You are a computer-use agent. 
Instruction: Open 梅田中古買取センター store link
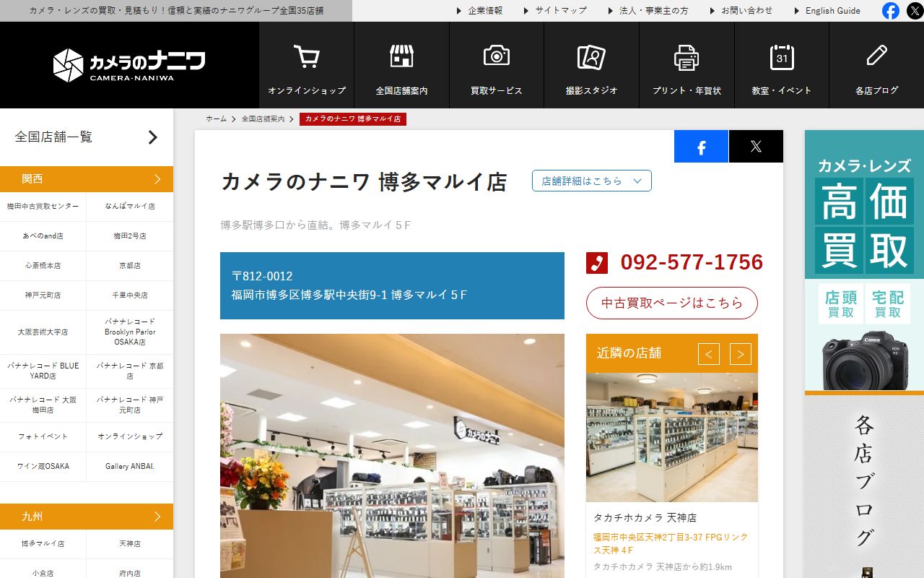click(43, 207)
